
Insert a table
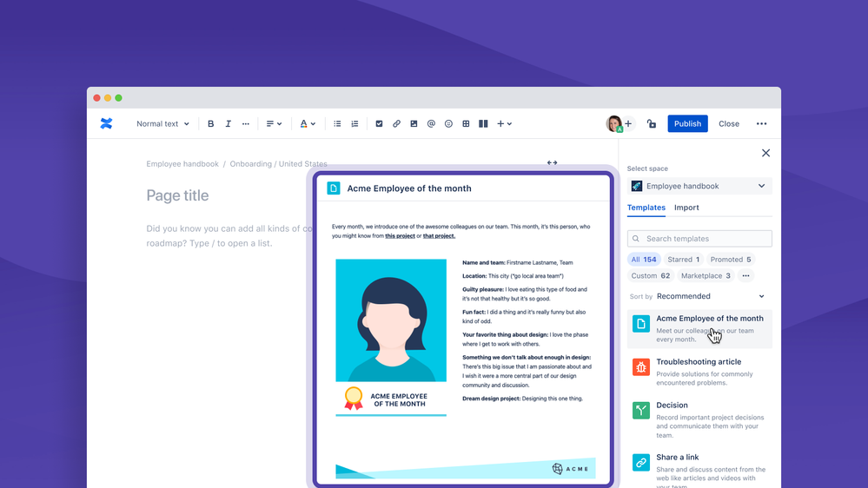tap(466, 124)
